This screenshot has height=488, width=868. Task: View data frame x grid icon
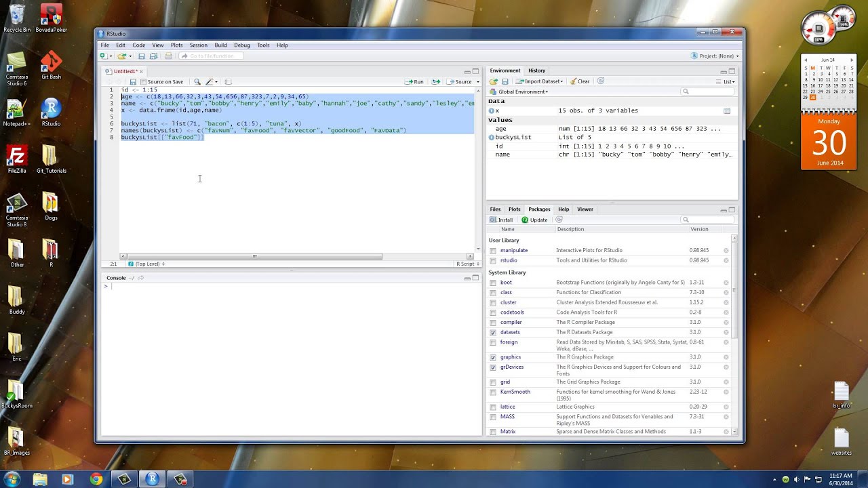click(727, 110)
